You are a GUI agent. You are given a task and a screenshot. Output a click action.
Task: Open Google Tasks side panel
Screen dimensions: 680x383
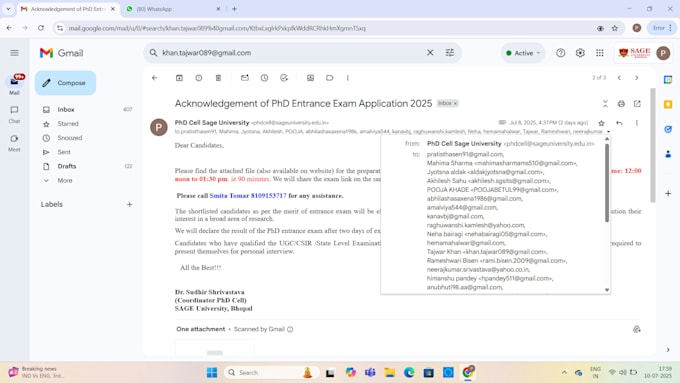(668, 129)
